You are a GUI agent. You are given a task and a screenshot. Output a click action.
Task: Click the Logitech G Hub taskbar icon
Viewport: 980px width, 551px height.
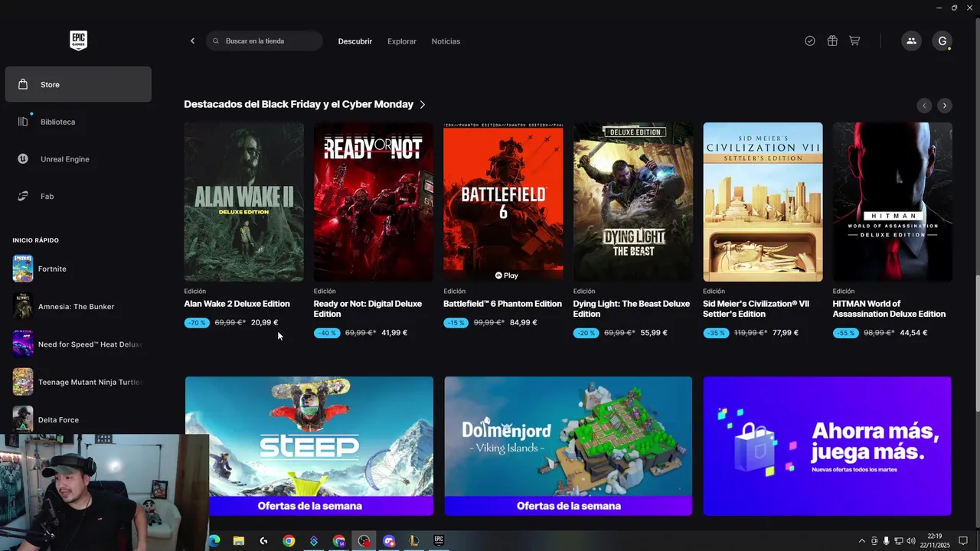point(264,541)
